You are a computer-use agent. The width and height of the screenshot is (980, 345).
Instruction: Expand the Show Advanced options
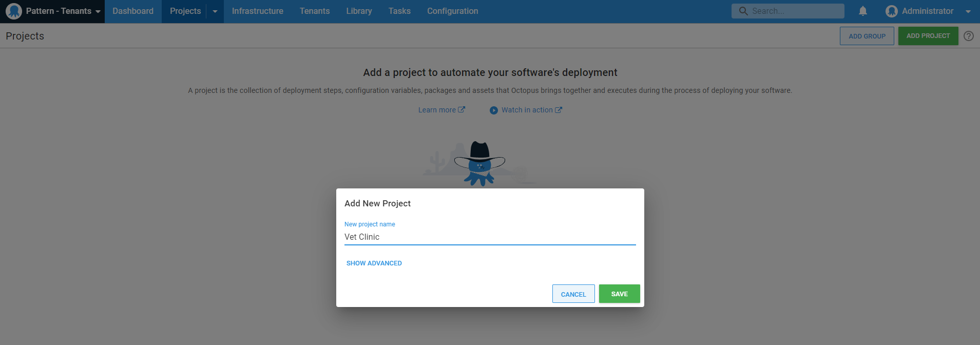coord(374,263)
